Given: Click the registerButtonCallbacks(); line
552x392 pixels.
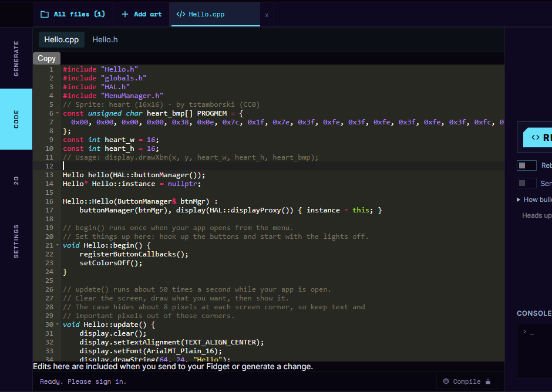Looking at the screenshot, I should click(134, 254).
